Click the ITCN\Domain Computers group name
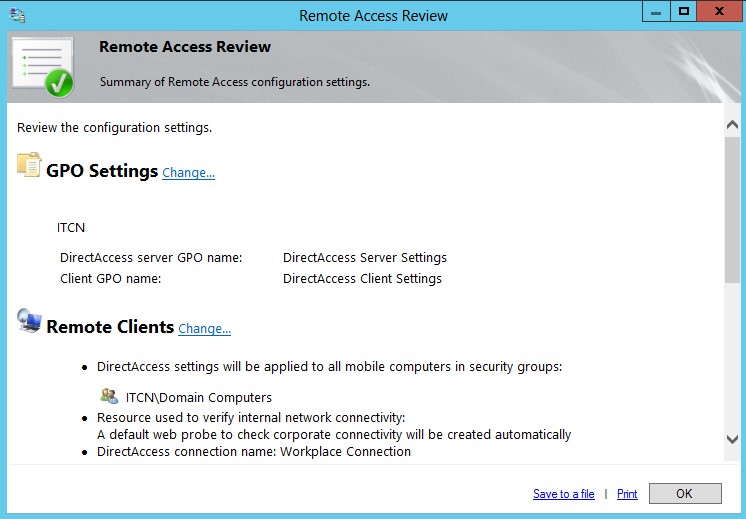This screenshot has height=519, width=746. click(198, 398)
